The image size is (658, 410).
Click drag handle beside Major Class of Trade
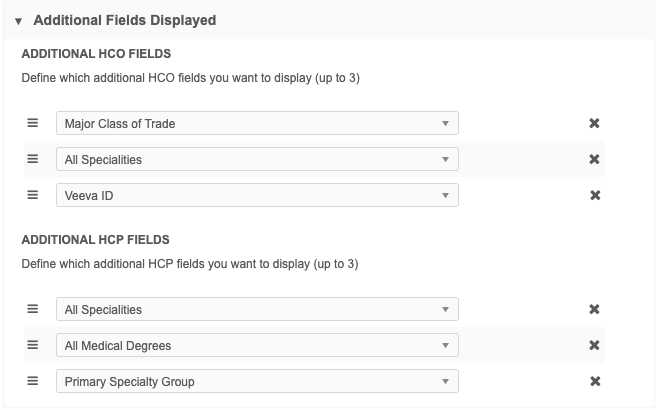[x=32, y=123]
